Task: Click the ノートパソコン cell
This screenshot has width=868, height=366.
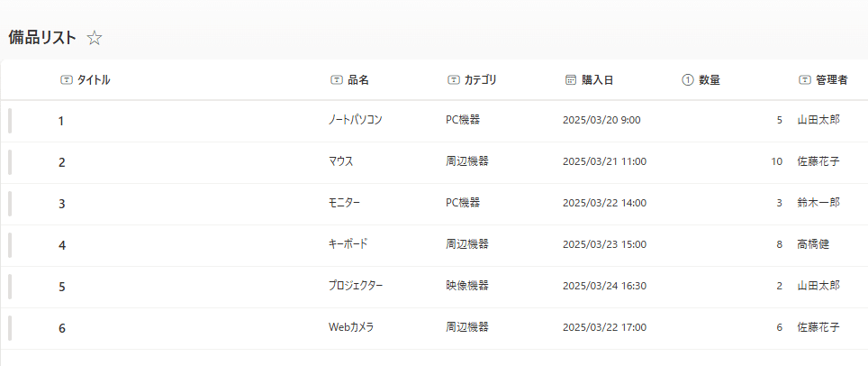Action: pos(356,120)
